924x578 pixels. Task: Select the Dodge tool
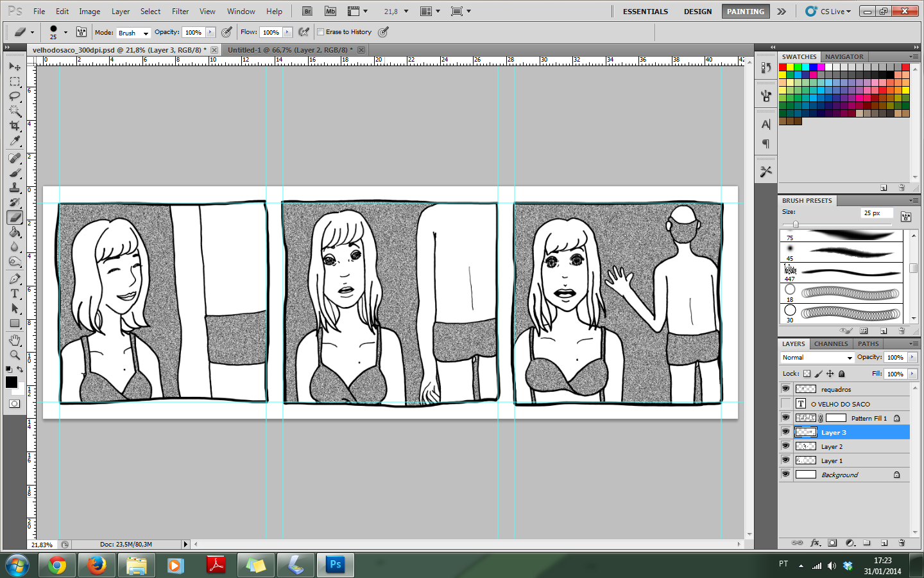(15, 261)
